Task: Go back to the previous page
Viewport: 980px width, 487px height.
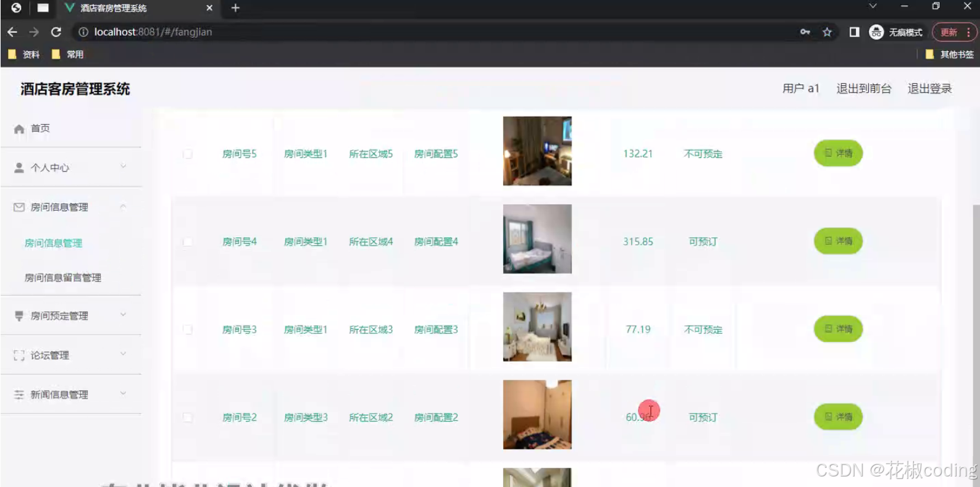Action: 12,32
